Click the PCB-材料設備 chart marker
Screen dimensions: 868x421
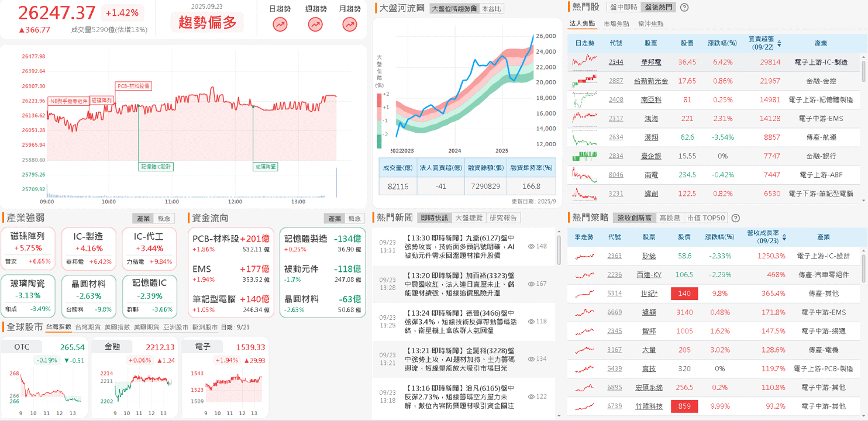click(133, 85)
